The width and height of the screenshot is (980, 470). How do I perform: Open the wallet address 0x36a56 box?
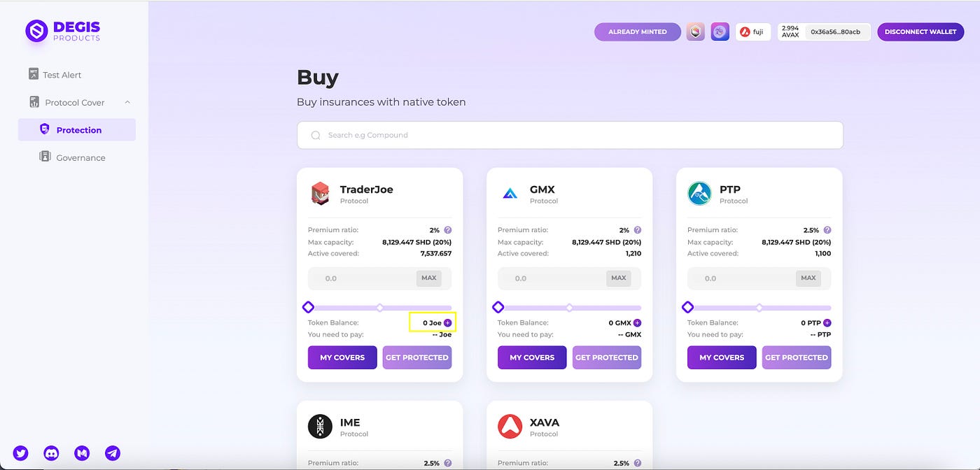[836, 31]
